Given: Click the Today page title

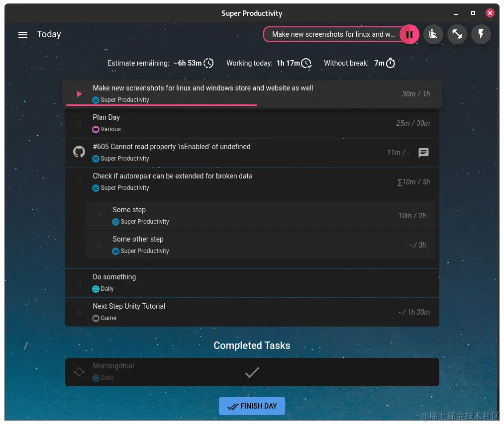Looking at the screenshot, I should click(x=49, y=34).
